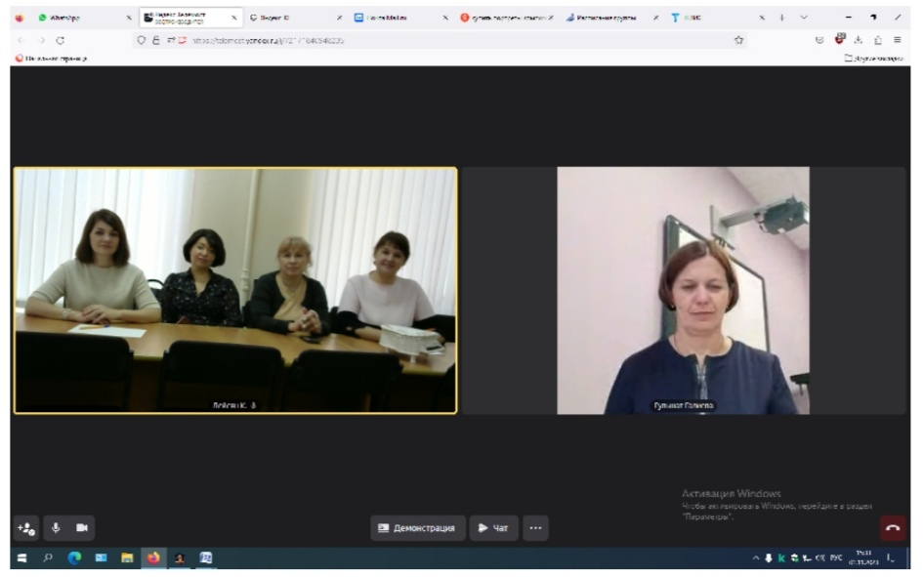924x577 pixels.
Task: Mute the microphone in the call
Action: [x=55, y=528]
